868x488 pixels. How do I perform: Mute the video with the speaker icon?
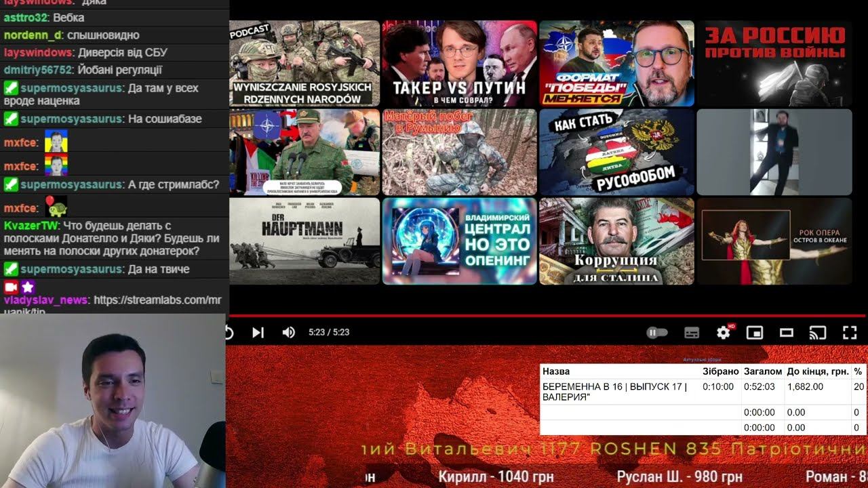pyautogui.click(x=288, y=332)
